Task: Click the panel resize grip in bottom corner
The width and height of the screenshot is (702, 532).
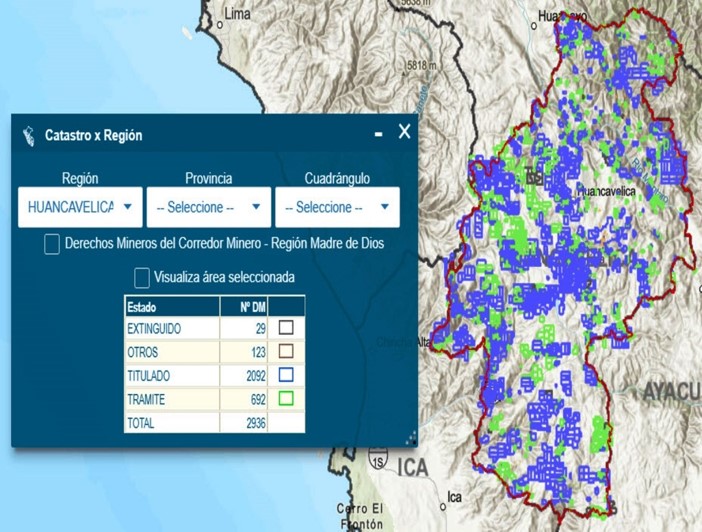Action: coord(411,439)
